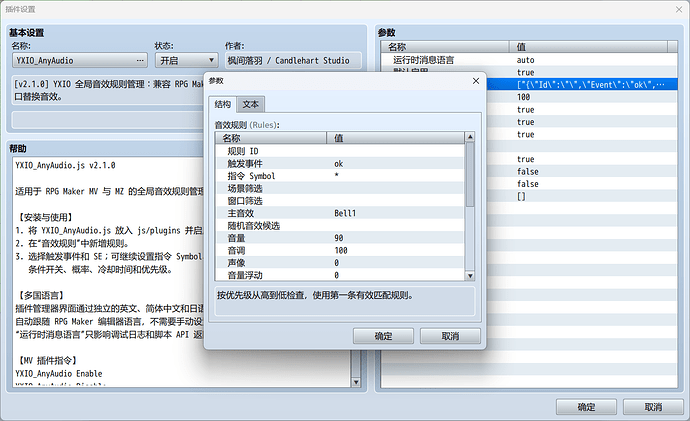Click the YXIO_AnyAudio.js v2.1.0 help text line
The width and height of the screenshot is (690, 421).
pyautogui.click(x=65, y=165)
